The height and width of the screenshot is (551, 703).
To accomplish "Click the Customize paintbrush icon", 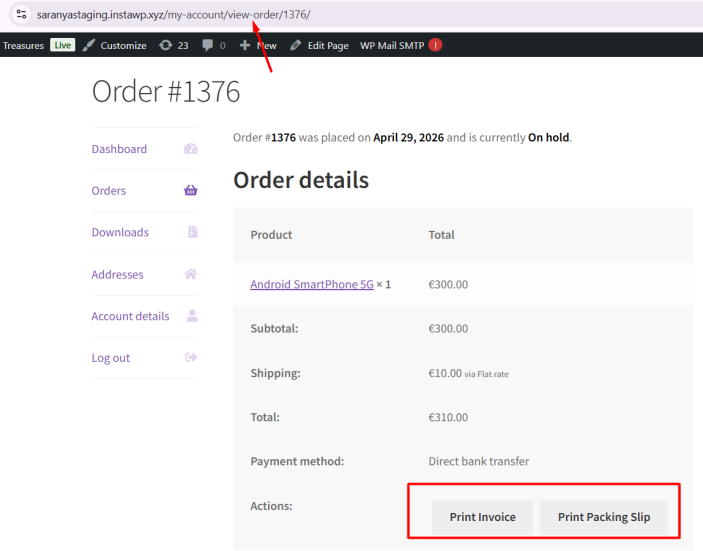I will tap(89, 45).
